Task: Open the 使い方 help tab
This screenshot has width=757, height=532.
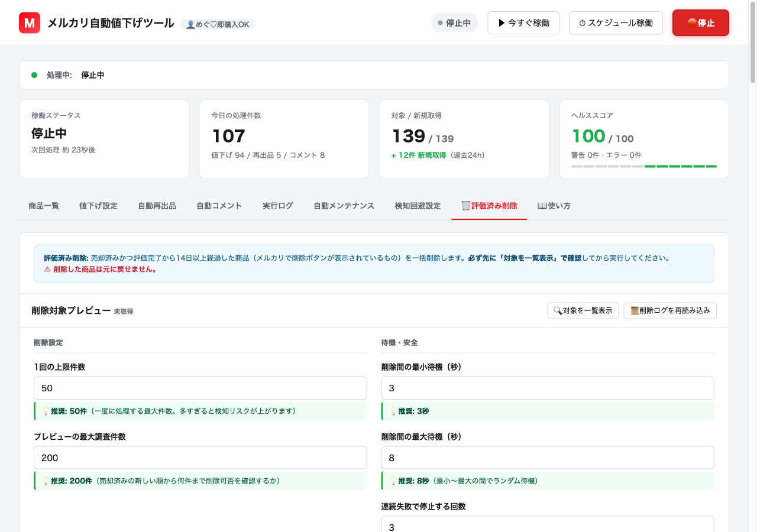Action: click(x=554, y=206)
